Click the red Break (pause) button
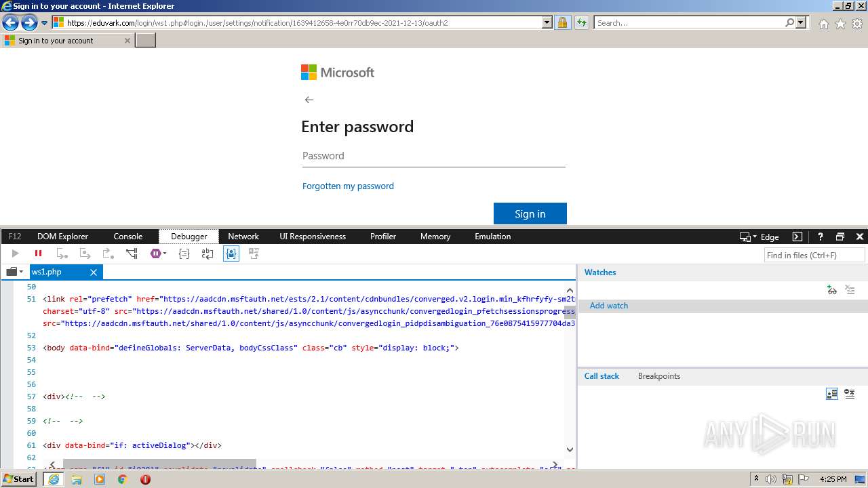This screenshot has height=488, width=868. pos(39,253)
